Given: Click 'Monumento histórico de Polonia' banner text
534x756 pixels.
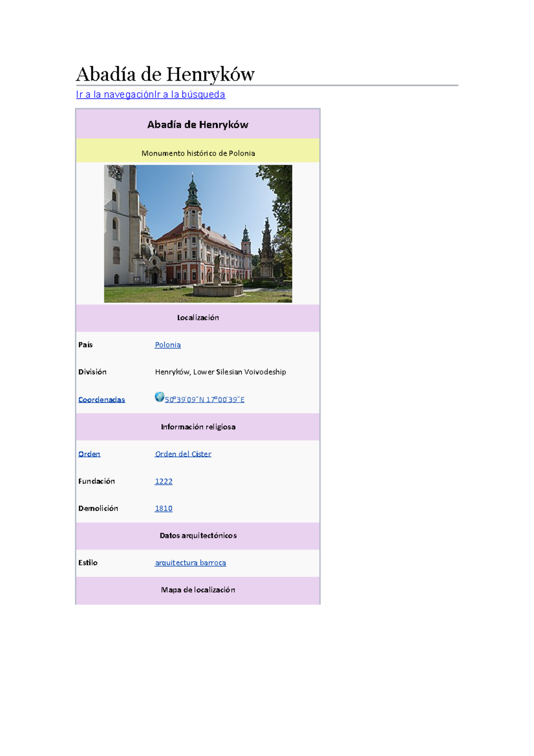Looking at the screenshot, I should point(198,153).
